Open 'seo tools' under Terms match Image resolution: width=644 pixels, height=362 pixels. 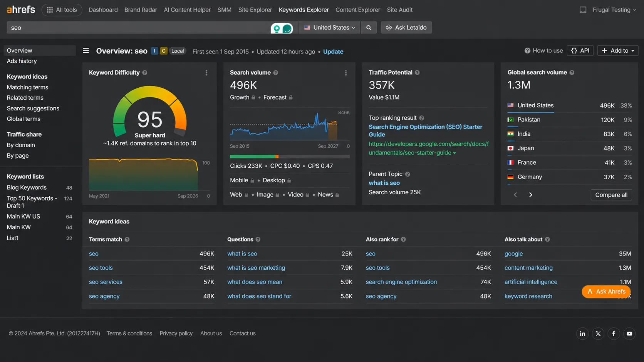click(101, 268)
